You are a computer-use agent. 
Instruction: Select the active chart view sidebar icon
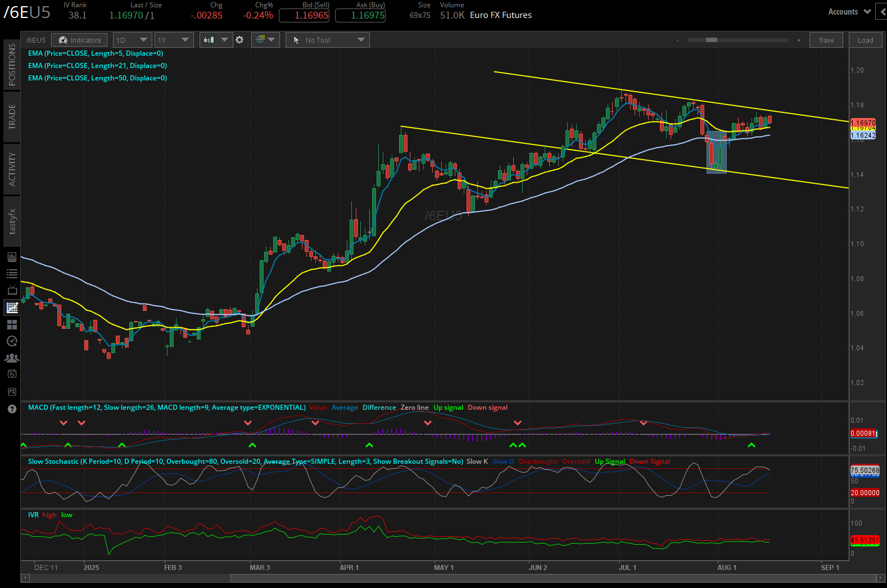coord(12,307)
